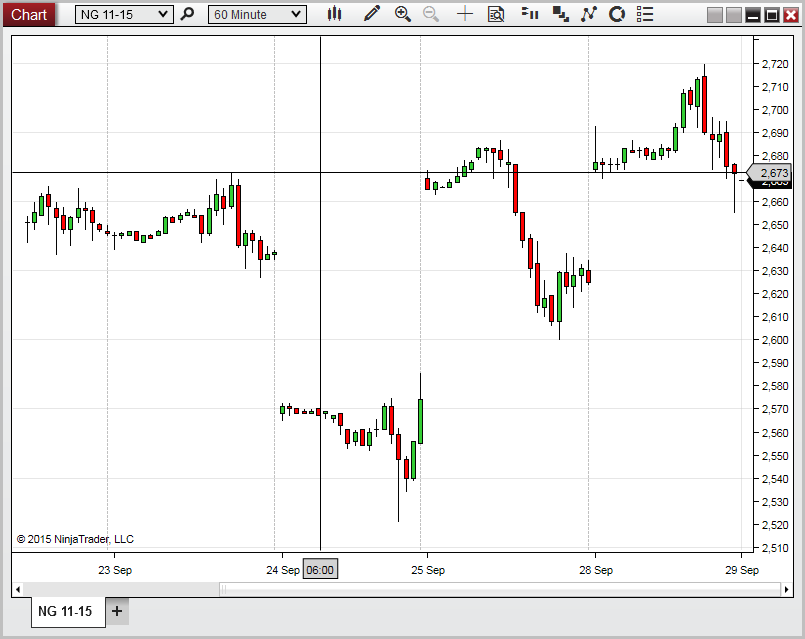Open the data series icon

[x=560, y=14]
